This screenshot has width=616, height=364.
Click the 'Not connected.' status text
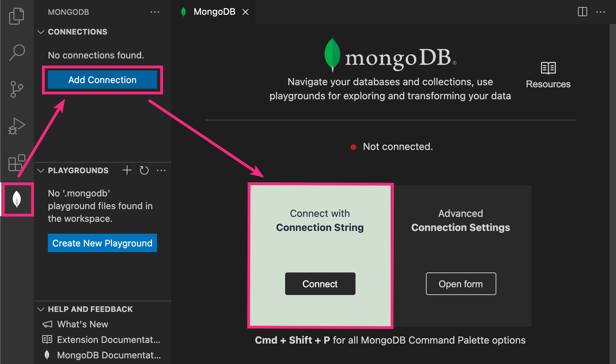[x=398, y=146]
